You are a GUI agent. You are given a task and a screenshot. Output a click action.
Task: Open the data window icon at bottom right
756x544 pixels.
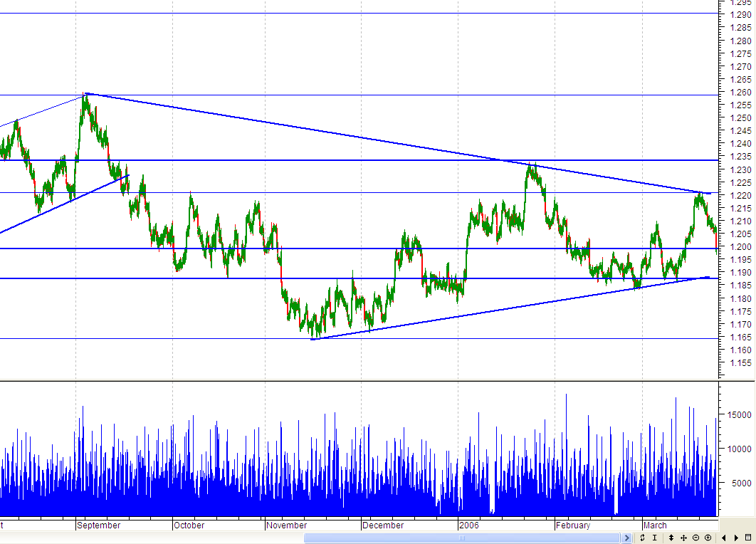click(x=747, y=538)
